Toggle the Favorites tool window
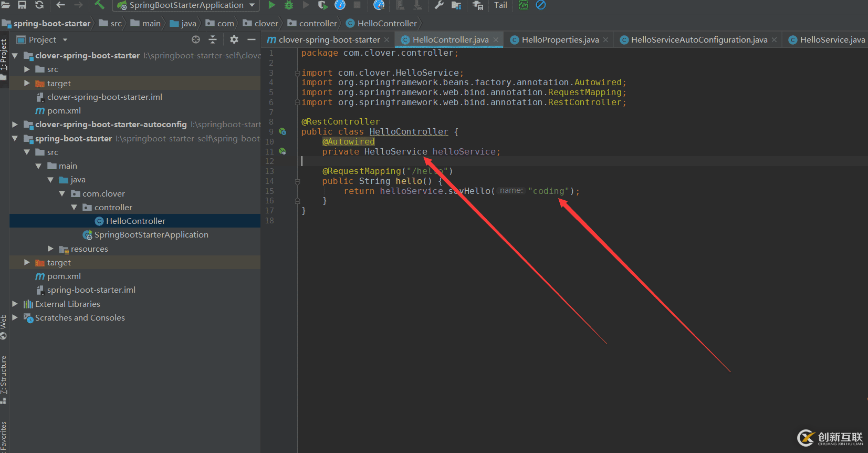 click(4, 436)
